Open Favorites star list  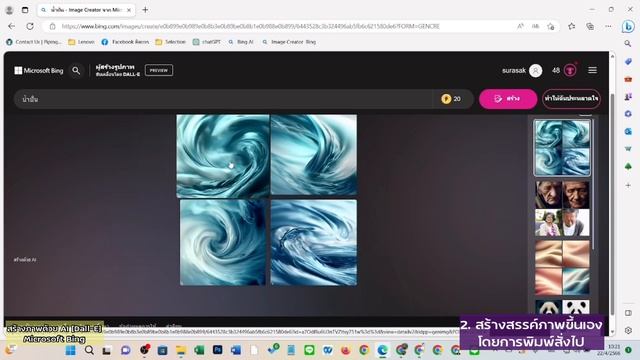(571, 26)
